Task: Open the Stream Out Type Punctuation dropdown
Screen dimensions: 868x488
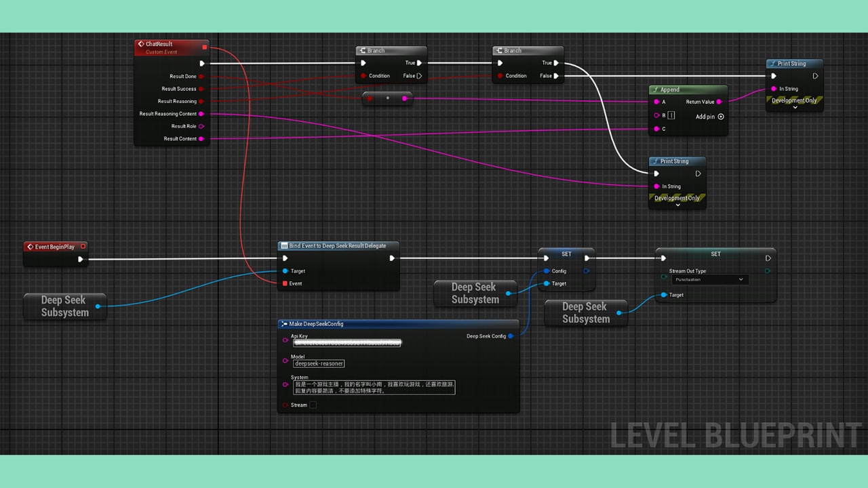Action: tap(709, 279)
